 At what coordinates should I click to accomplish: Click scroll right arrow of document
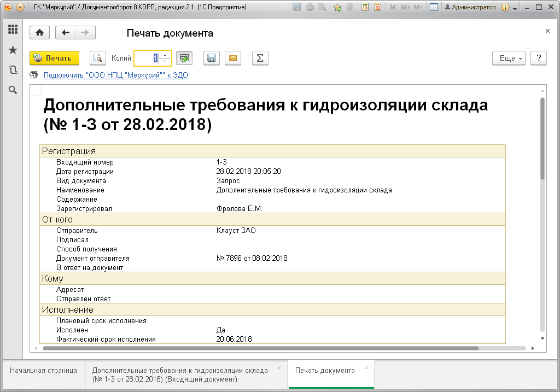(x=533, y=348)
